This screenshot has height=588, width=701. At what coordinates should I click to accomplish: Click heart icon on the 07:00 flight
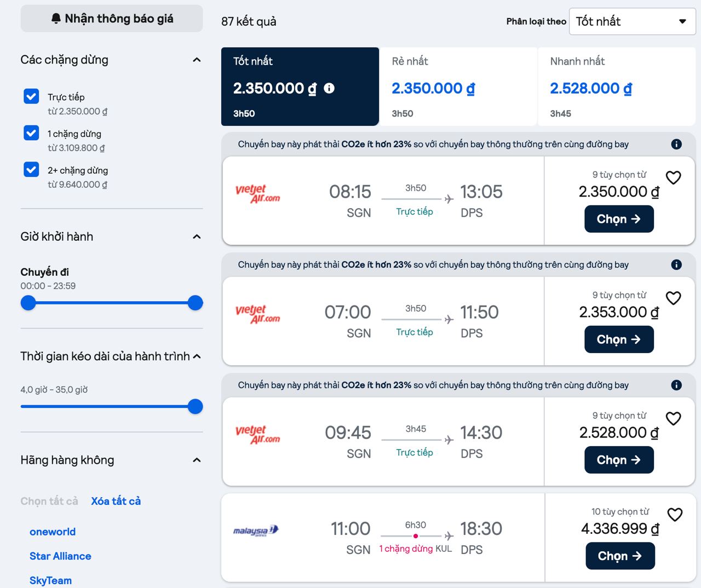tap(673, 298)
